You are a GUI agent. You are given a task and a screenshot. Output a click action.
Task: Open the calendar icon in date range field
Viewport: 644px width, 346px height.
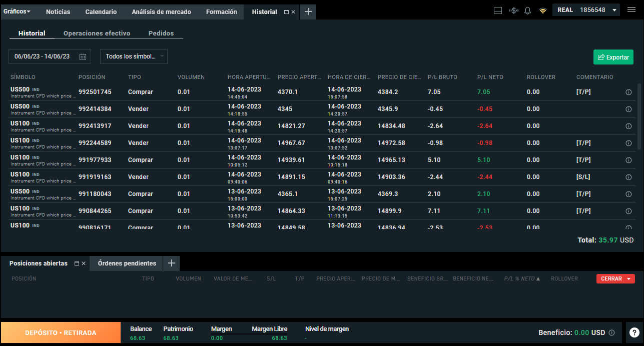(83, 57)
